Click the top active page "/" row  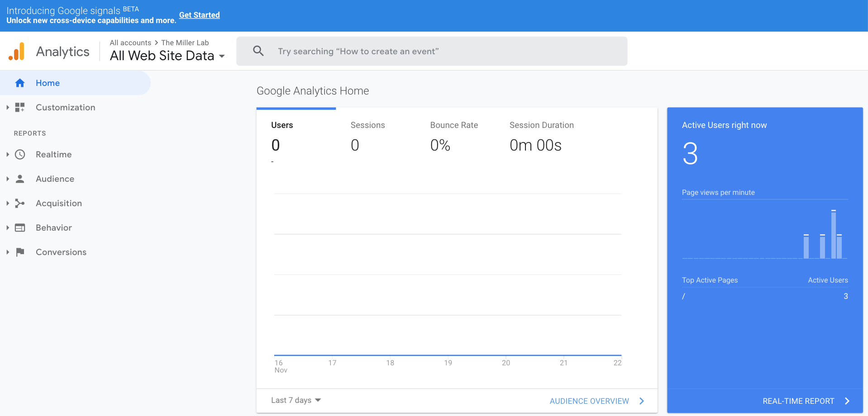pyautogui.click(x=765, y=296)
